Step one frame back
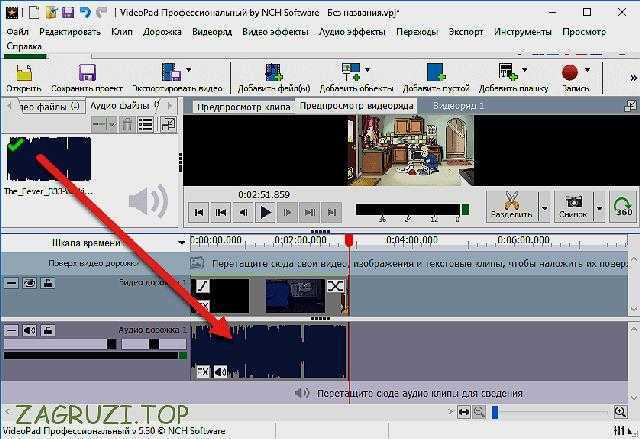640x439 pixels. 243,212
